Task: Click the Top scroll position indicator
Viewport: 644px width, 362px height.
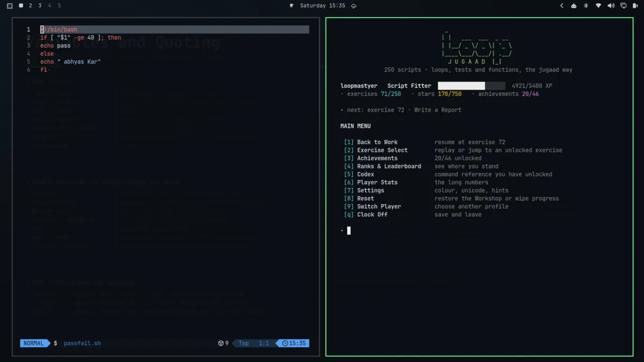Action: click(244, 343)
